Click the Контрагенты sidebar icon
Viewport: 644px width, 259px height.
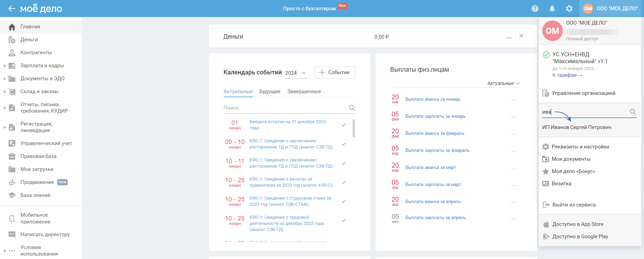[x=12, y=53]
